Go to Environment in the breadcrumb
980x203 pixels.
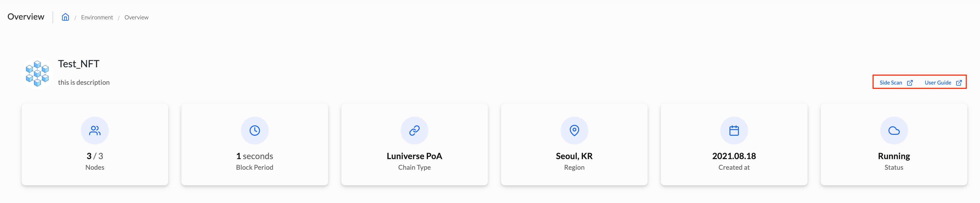point(97,17)
